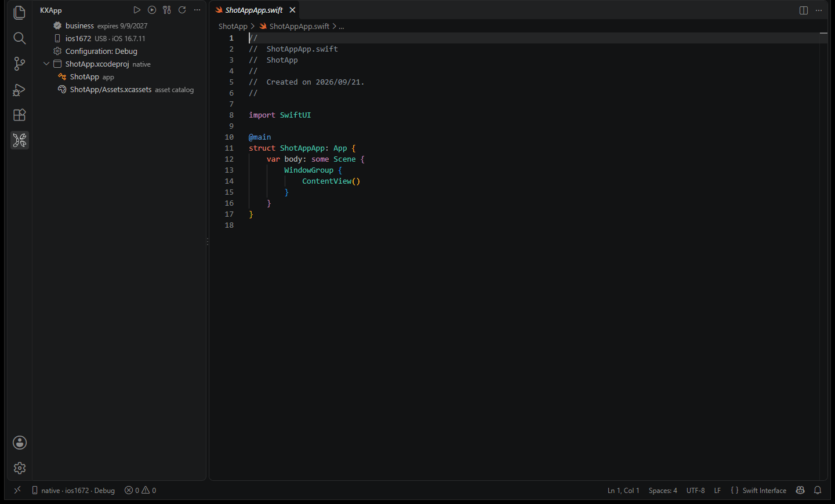Select the ShotApp app target
This screenshot has height=504, width=835.
point(119,76)
